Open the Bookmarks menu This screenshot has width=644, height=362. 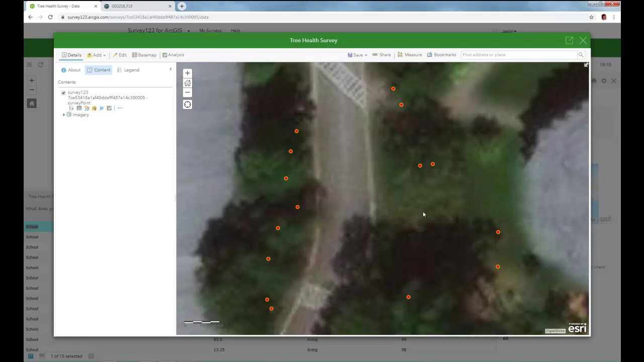click(x=441, y=55)
